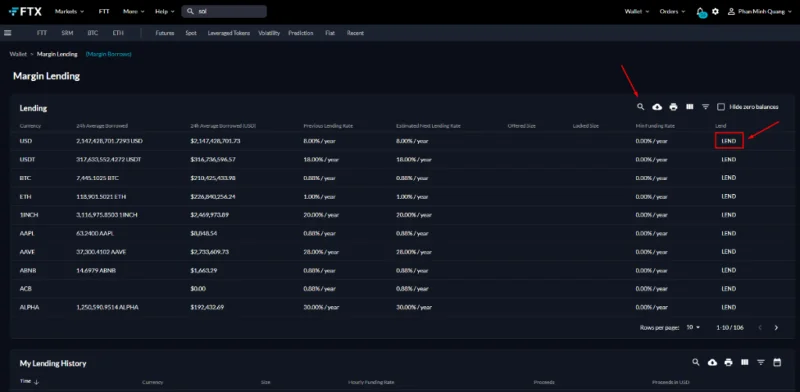Open the settings gear icon
800x392 pixels.
(715, 11)
